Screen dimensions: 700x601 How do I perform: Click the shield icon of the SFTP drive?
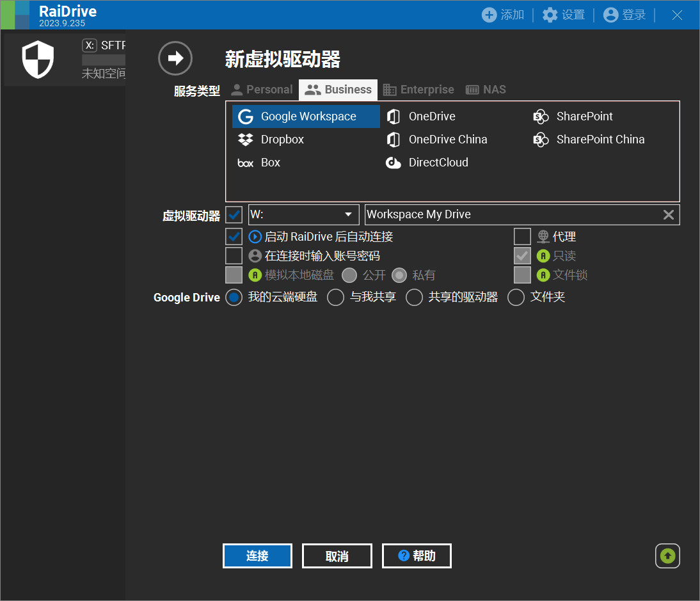(x=38, y=60)
